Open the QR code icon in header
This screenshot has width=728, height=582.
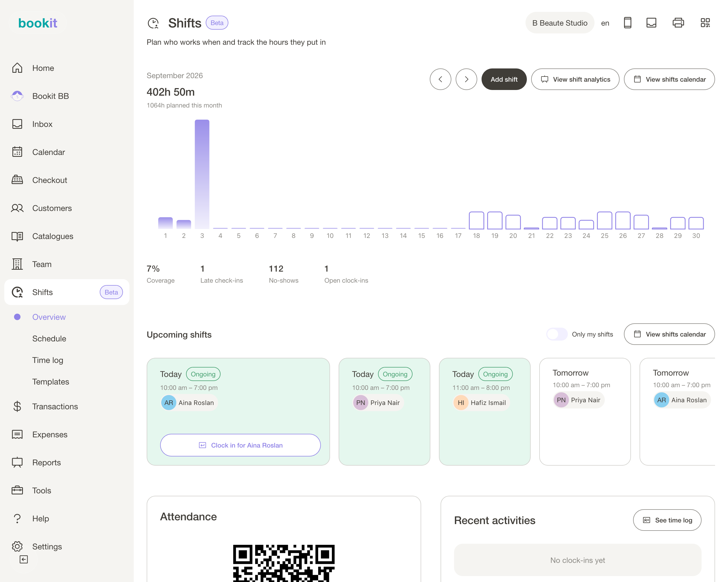click(705, 23)
